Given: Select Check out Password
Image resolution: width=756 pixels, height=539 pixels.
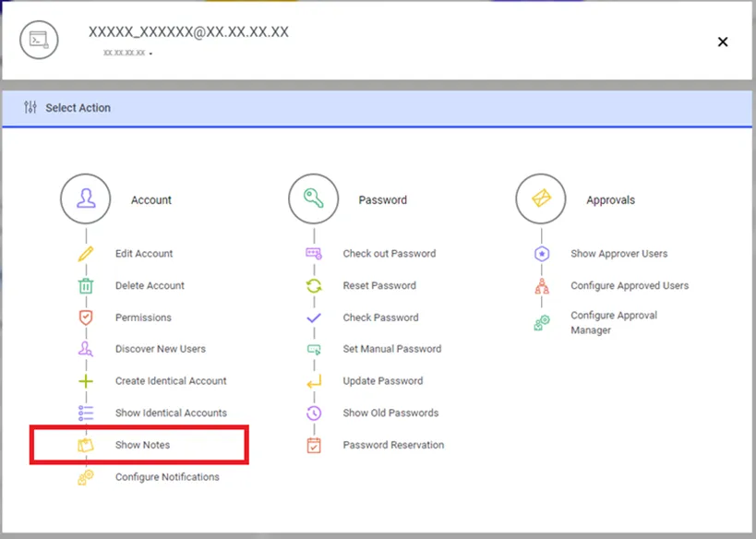Looking at the screenshot, I should 390,254.
